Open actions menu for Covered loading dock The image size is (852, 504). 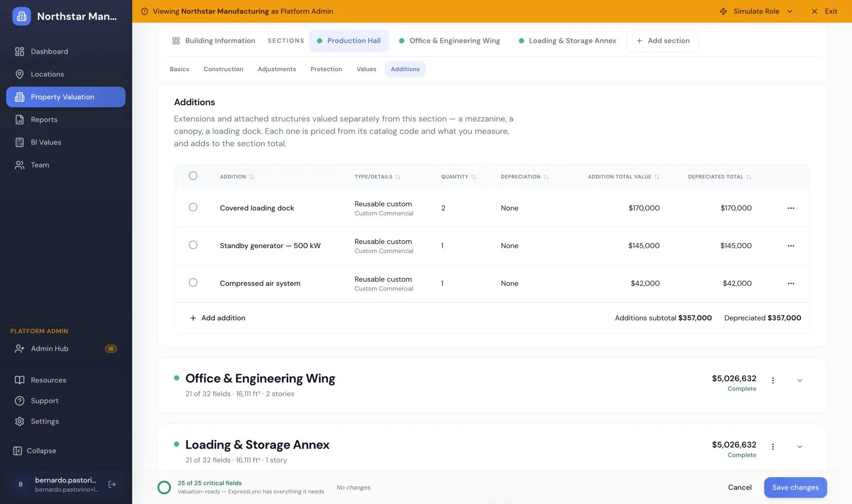click(791, 208)
